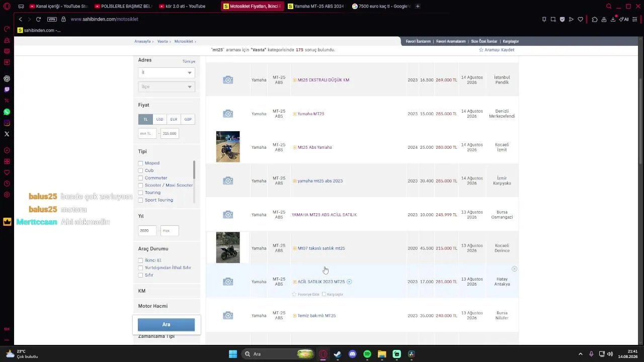Open Opera history clock icon in sidebar

pyautogui.click(x=7, y=184)
